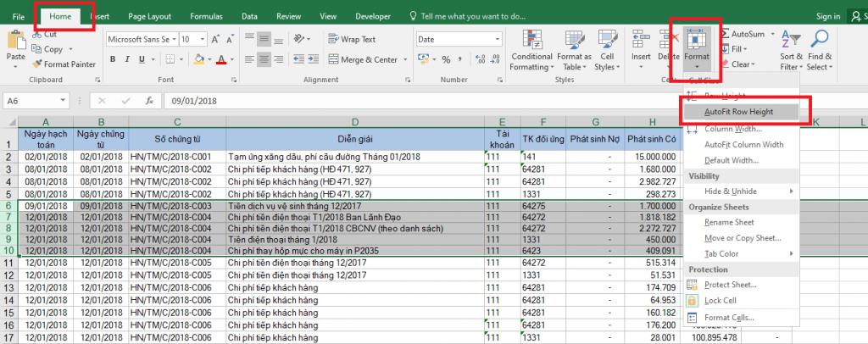Open the Find & Select magnifier icon
The image size is (868, 344).
click(x=820, y=38)
